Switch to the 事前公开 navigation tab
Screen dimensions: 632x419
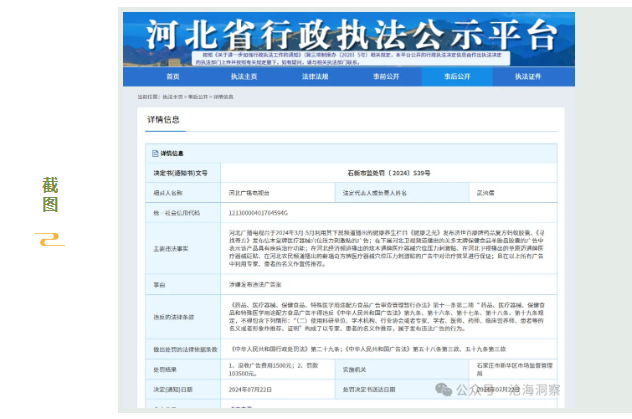point(386,77)
